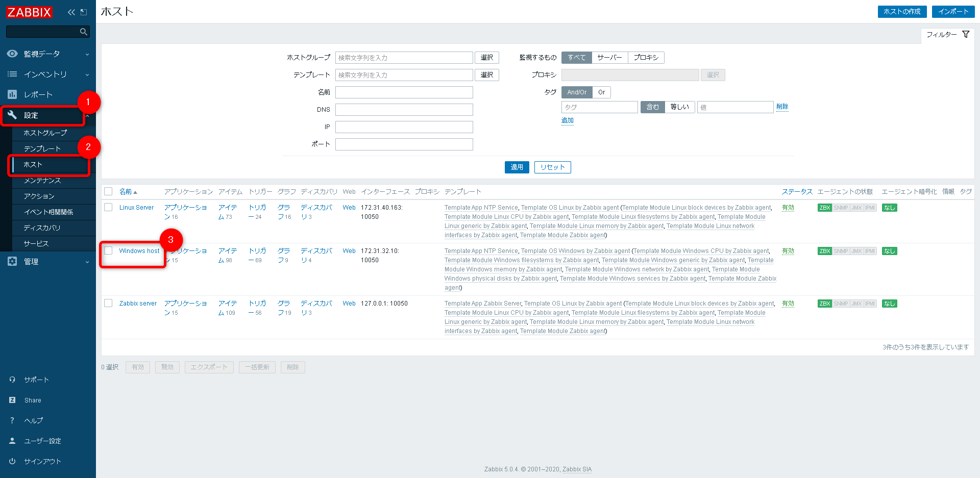This screenshot has height=478, width=980.
Task: Check the Windows host row checkbox
Action: (108, 250)
